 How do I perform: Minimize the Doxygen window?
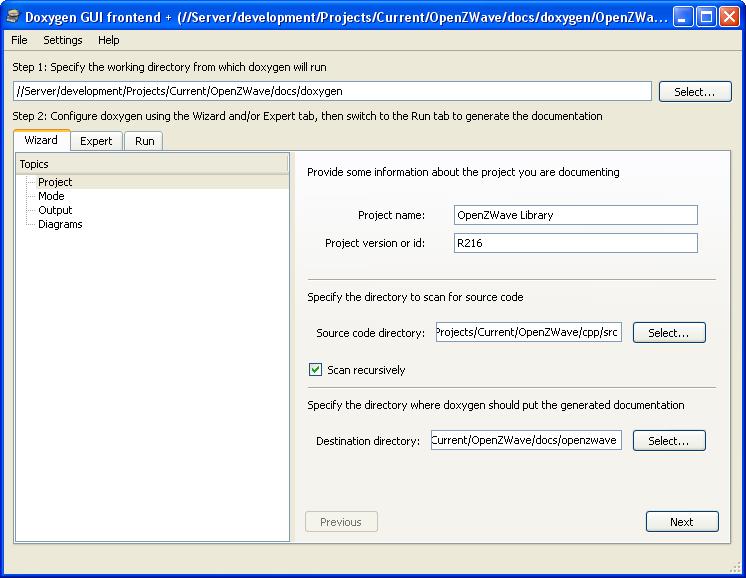click(683, 17)
